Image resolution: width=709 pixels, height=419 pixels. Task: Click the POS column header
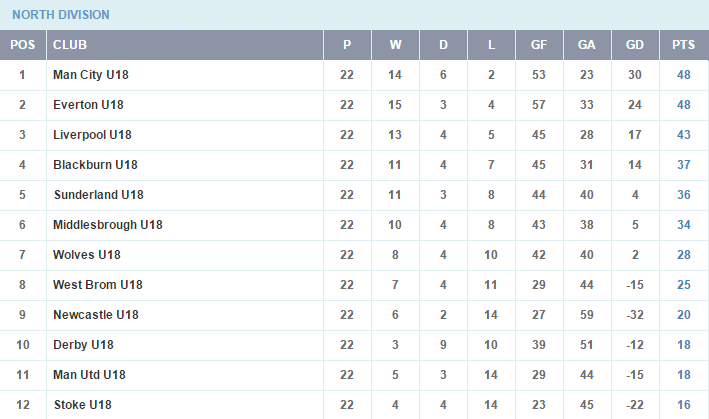click(x=23, y=45)
